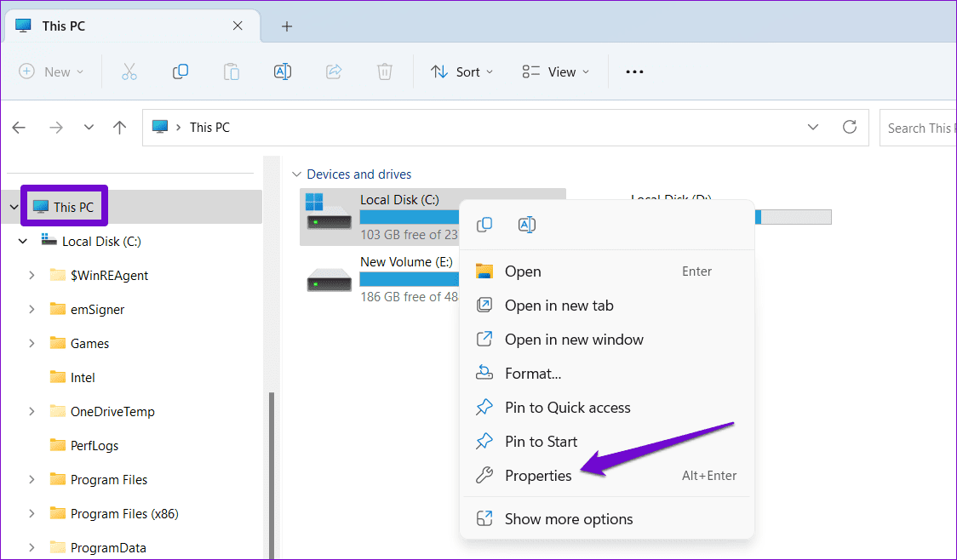Open the View dropdown menu
Viewport: 957px width, 560px height.
555,72
